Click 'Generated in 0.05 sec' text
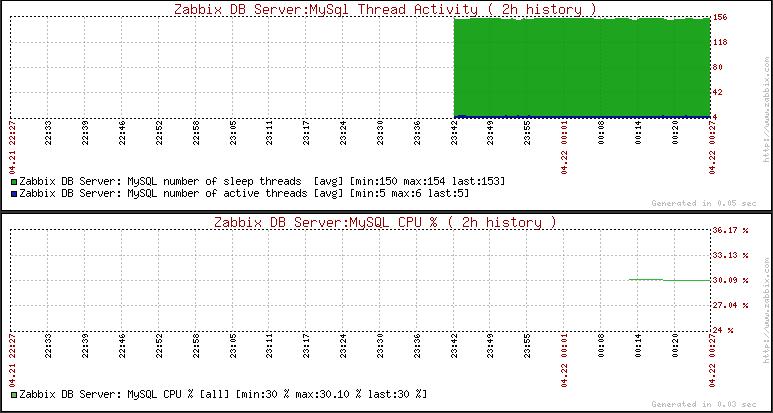 point(703,203)
